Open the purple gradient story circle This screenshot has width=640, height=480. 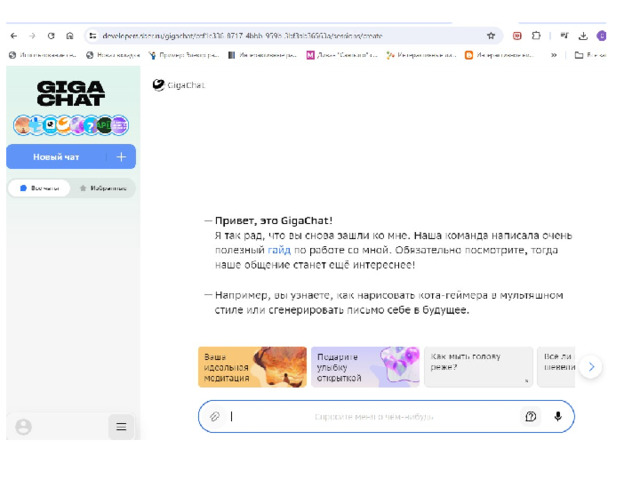point(120,125)
